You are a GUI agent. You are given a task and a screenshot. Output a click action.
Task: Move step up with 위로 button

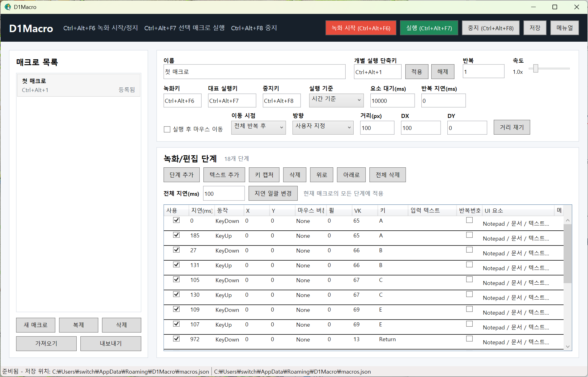click(322, 175)
